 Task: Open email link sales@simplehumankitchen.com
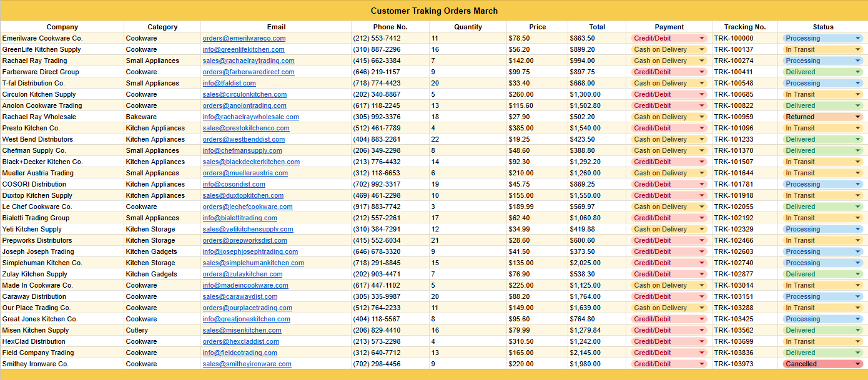(254, 263)
